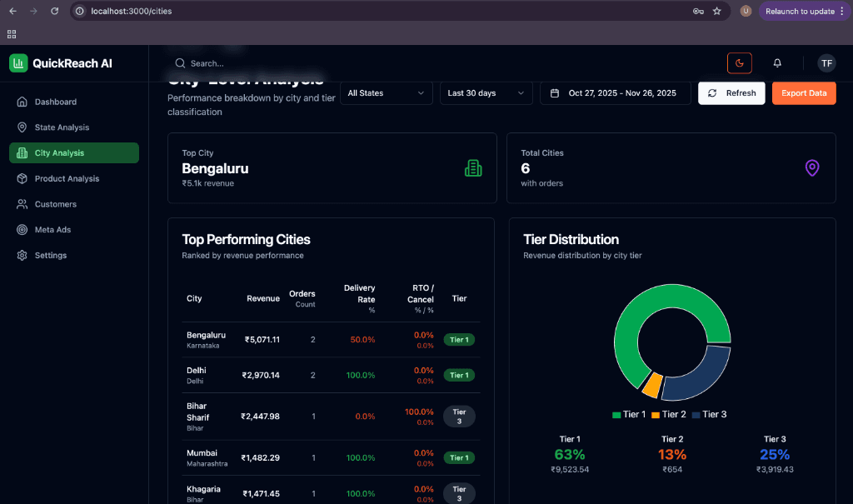The height and width of the screenshot is (504, 853).
Task: Click the Search input field
Action: pos(250,63)
